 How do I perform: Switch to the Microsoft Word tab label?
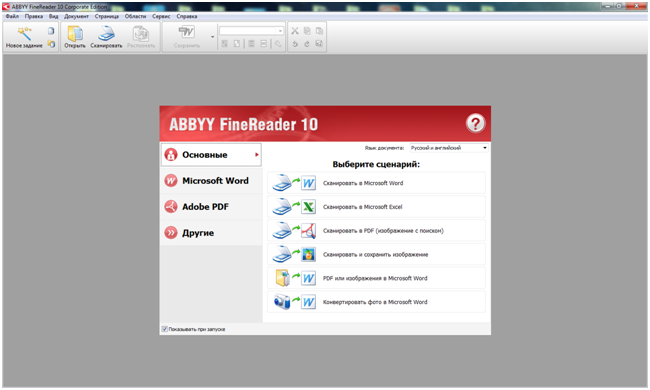tap(215, 181)
